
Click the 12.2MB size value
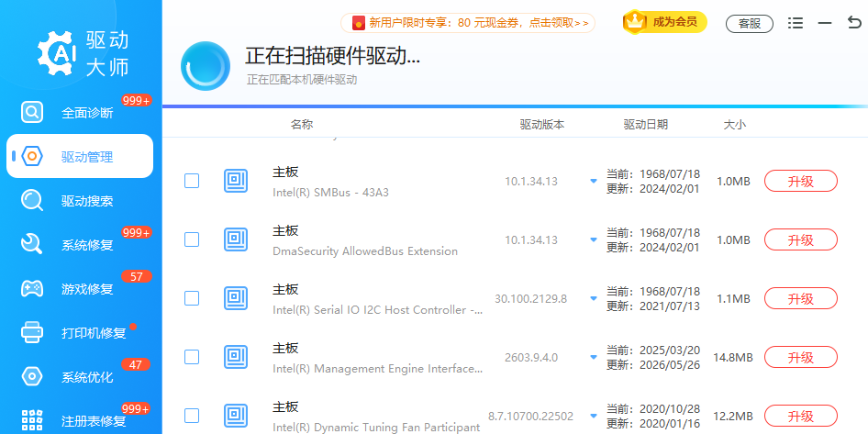click(733, 416)
